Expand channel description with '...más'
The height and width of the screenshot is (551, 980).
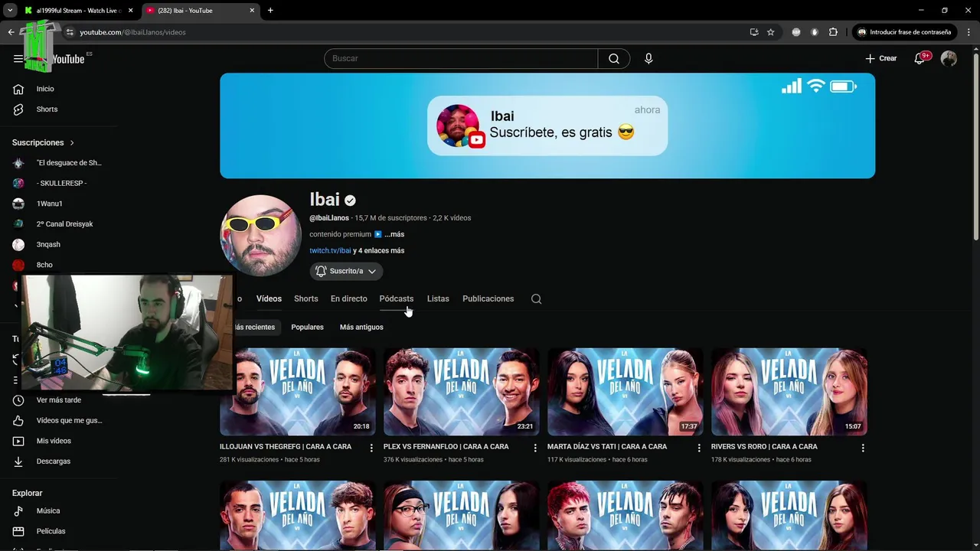[394, 234]
